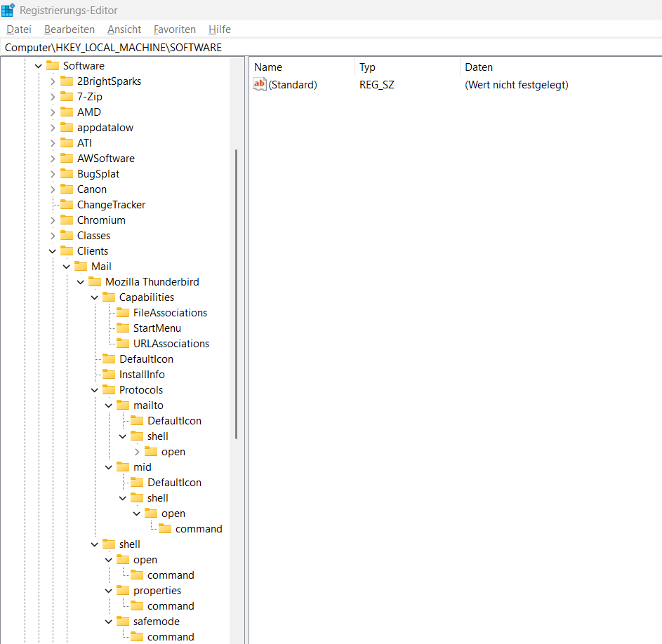Image resolution: width=662 pixels, height=644 pixels.
Task: Collapse the Software key
Action: click(39, 66)
